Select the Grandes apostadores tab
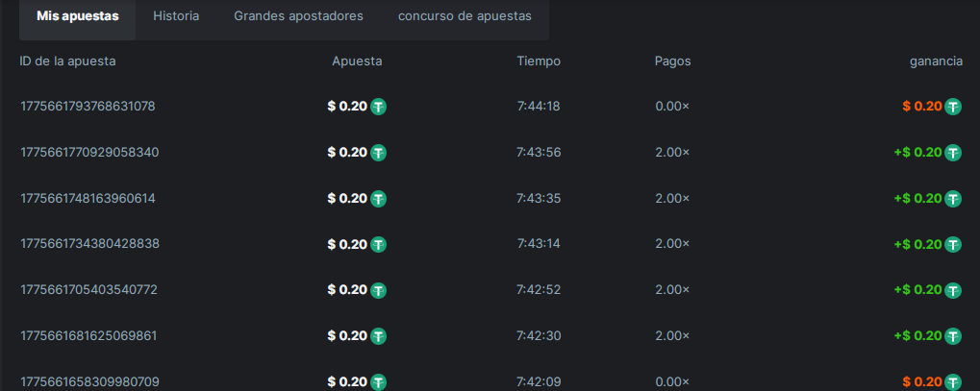Viewport: 980px width, 391px height. pyautogui.click(x=298, y=16)
